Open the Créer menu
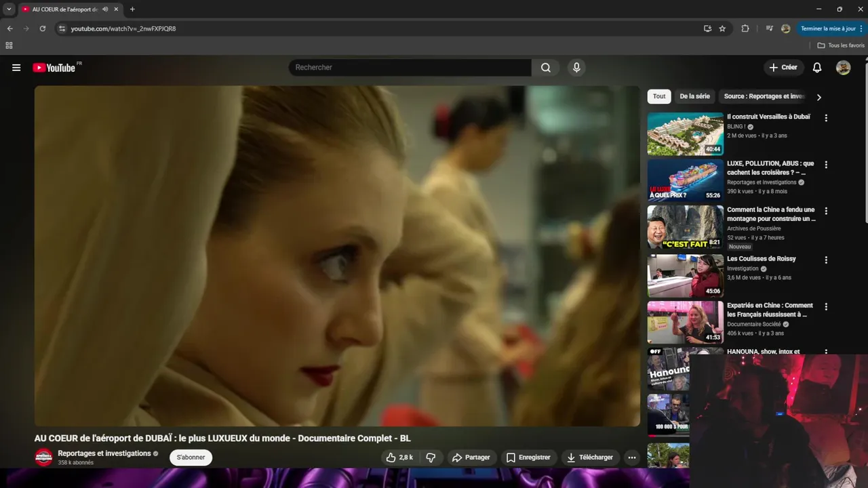Viewport: 868px width, 488px height. coord(783,68)
